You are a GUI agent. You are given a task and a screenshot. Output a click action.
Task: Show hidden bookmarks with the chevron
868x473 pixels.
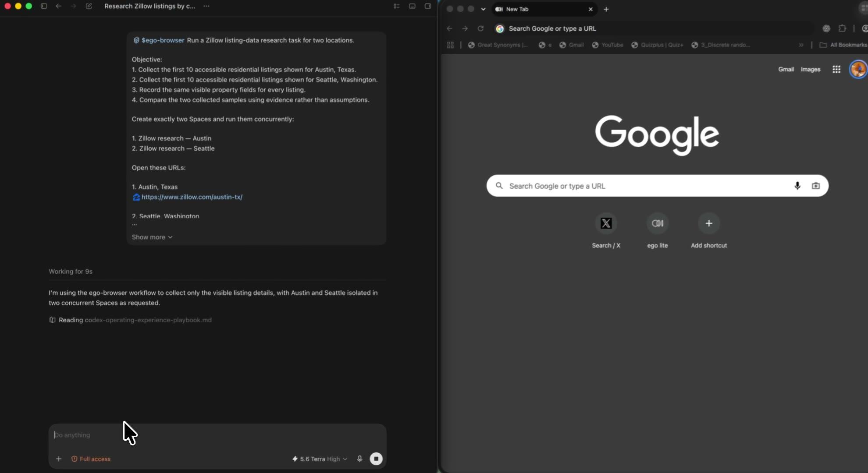tap(801, 45)
